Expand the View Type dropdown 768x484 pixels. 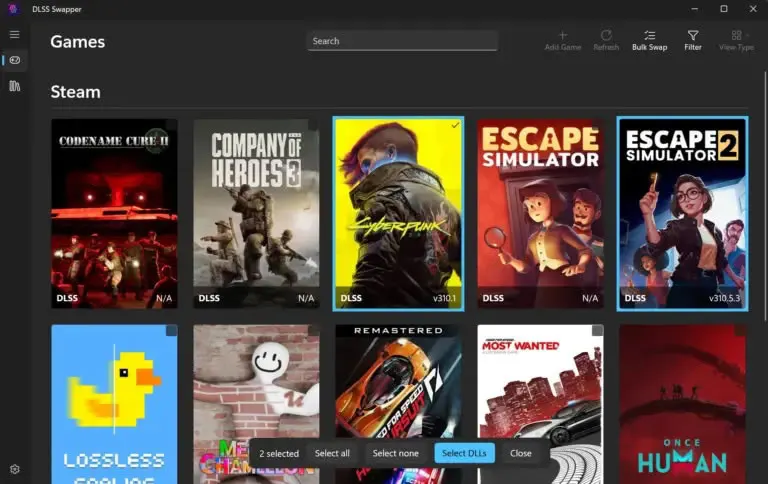[736, 40]
